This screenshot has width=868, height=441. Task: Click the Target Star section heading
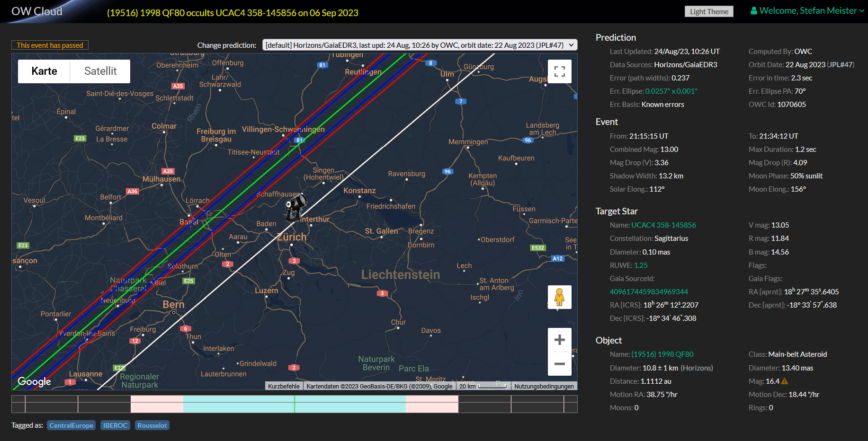point(617,211)
